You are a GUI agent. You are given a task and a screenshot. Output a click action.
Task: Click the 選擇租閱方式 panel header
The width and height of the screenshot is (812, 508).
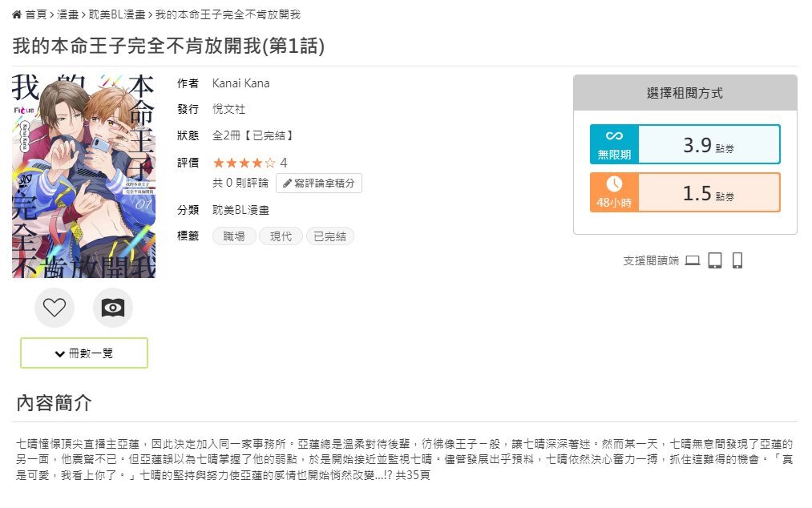coord(685,93)
